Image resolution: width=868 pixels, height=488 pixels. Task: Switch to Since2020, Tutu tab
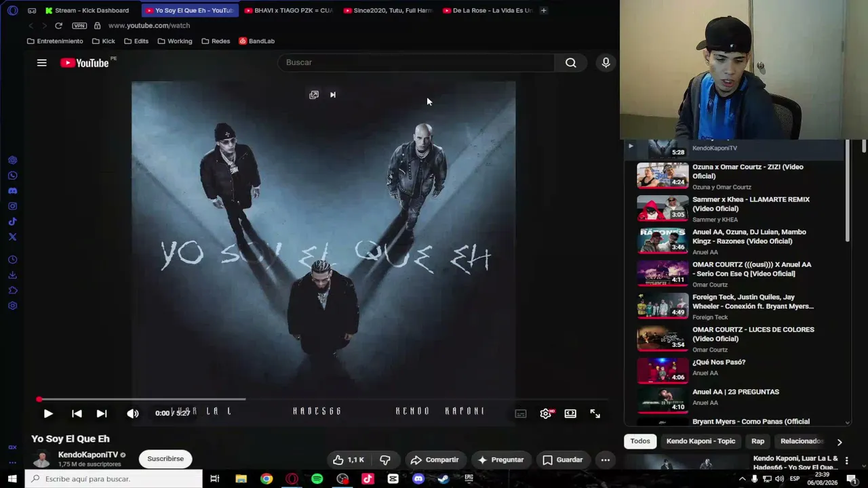388,10
